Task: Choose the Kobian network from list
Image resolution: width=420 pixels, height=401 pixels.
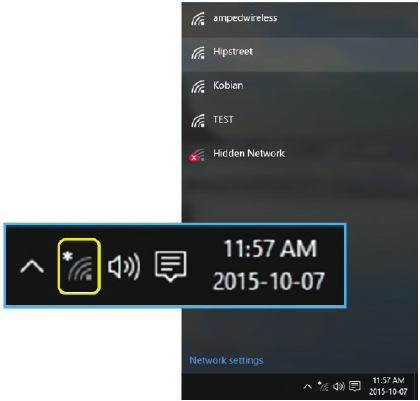Action: point(300,86)
